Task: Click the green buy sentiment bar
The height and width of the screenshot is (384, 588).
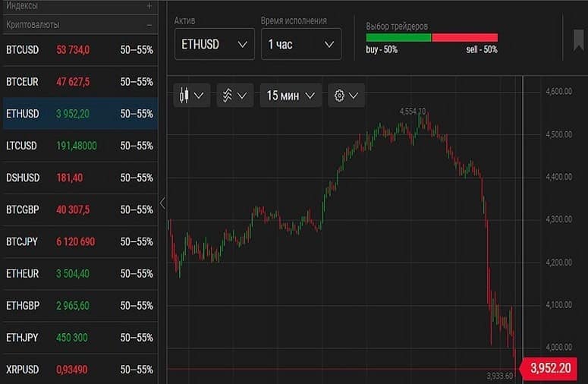Action: coord(398,37)
